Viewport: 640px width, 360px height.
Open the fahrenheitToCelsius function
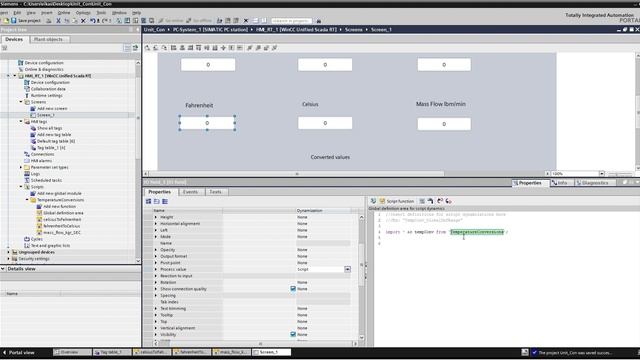62,226
